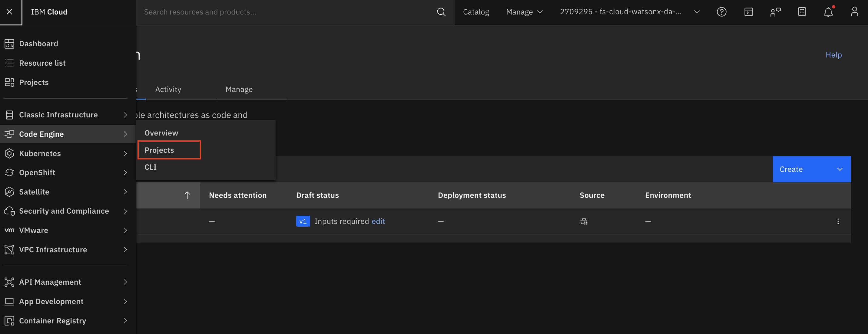Click the search magnifier icon
This screenshot has height=334, width=868.
(441, 12)
